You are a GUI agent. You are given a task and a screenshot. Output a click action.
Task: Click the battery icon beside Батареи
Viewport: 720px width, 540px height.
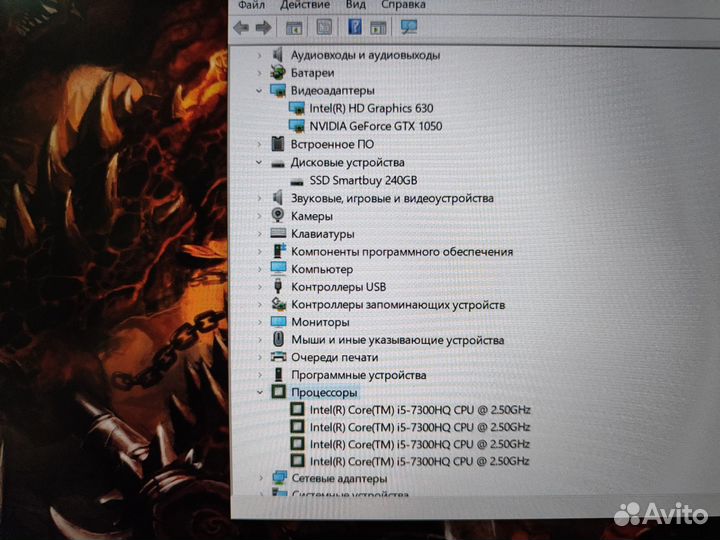(x=277, y=73)
